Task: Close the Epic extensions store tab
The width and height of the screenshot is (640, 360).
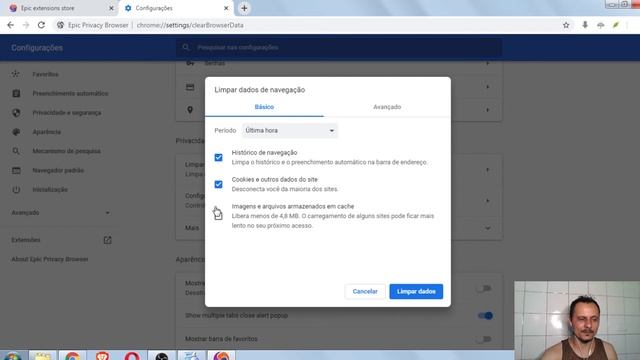Action: point(111,8)
